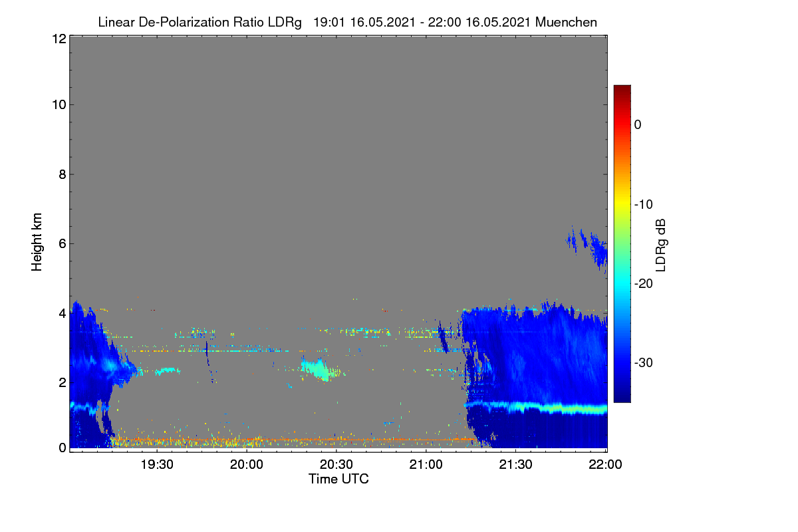Click the dark red top of the colorbar
Screen dimensions: 798x532
[622, 90]
